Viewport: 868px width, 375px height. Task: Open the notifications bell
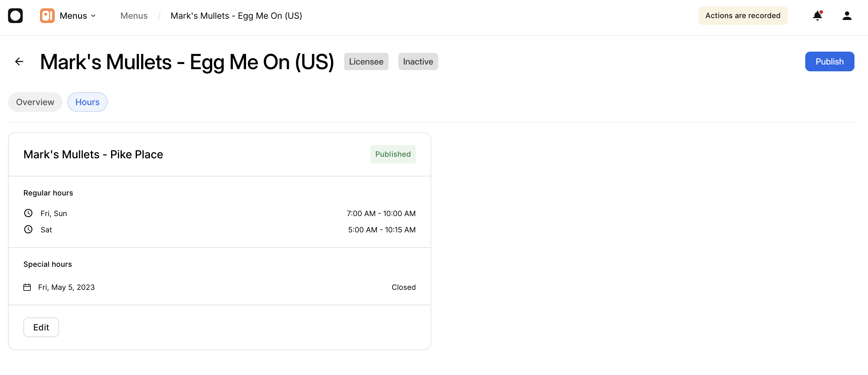point(818,16)
